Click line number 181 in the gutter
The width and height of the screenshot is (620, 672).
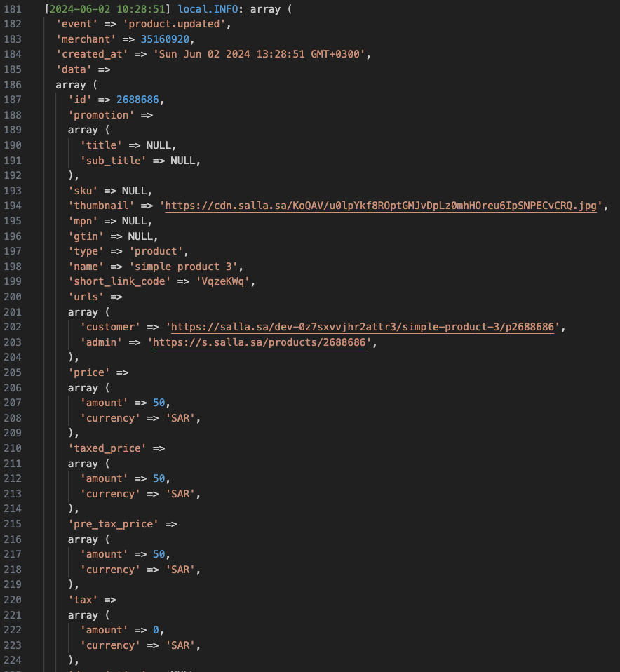point(13,9)
